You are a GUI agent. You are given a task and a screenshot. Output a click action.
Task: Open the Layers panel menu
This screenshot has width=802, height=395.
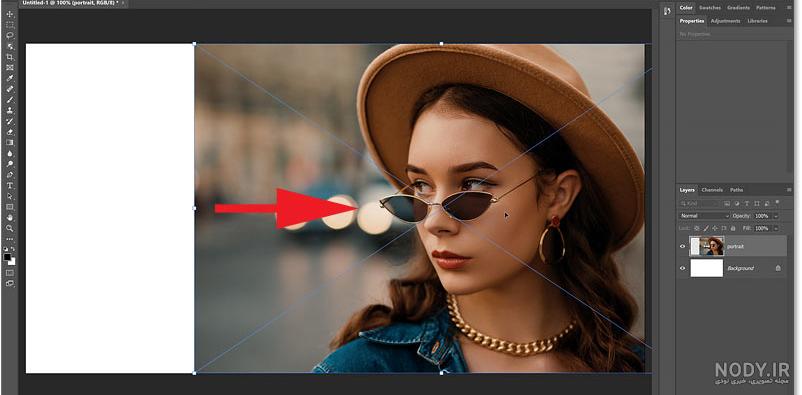(x=788, y=190)
